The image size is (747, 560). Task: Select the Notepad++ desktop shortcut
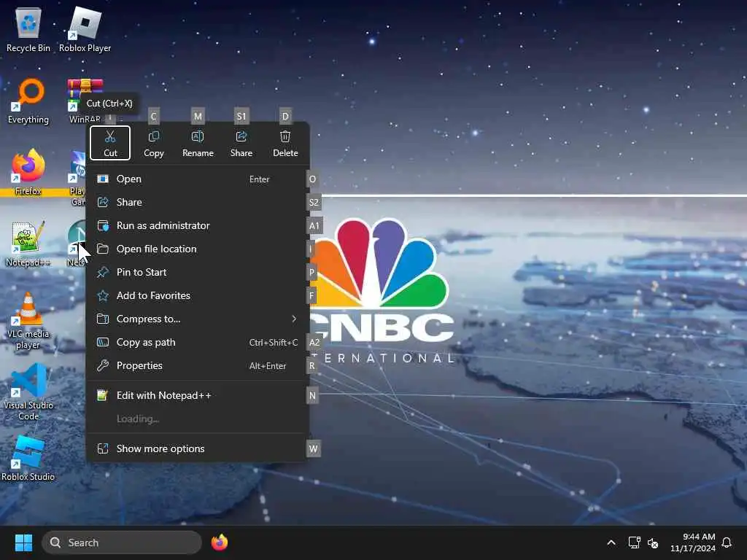tap(28, 244)
